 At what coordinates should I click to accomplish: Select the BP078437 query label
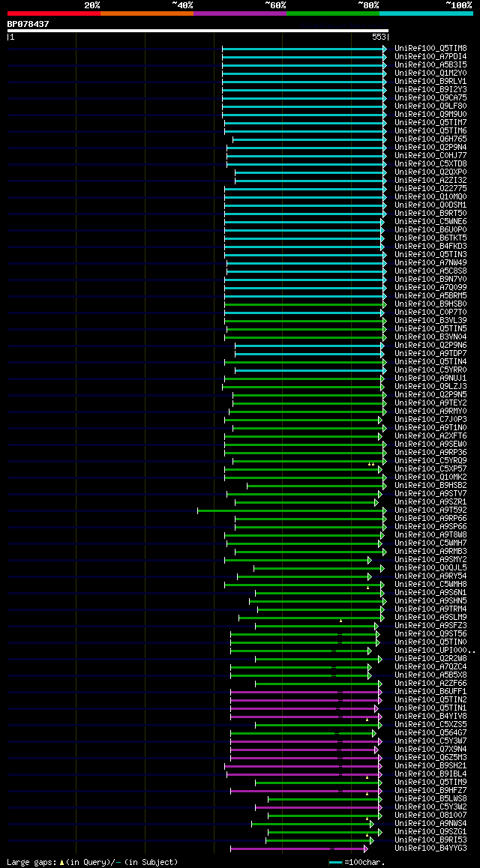(x=28, y=24)
